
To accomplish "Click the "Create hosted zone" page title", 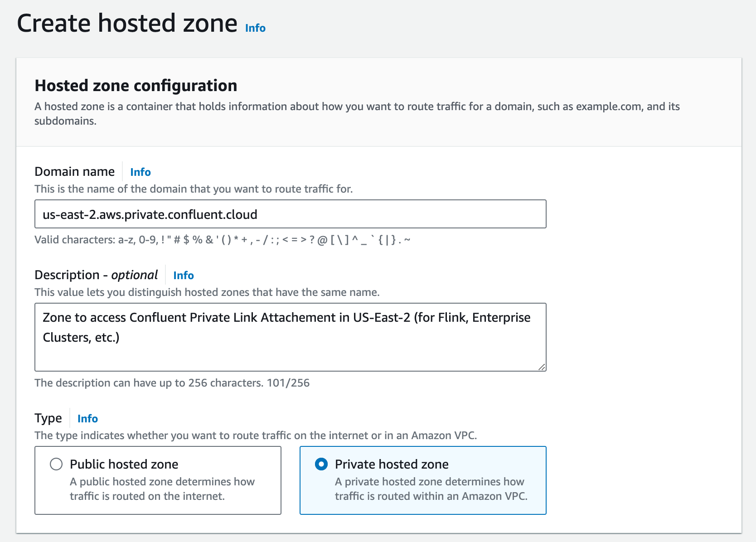I will pyautogui.click(x=127, y=23).
